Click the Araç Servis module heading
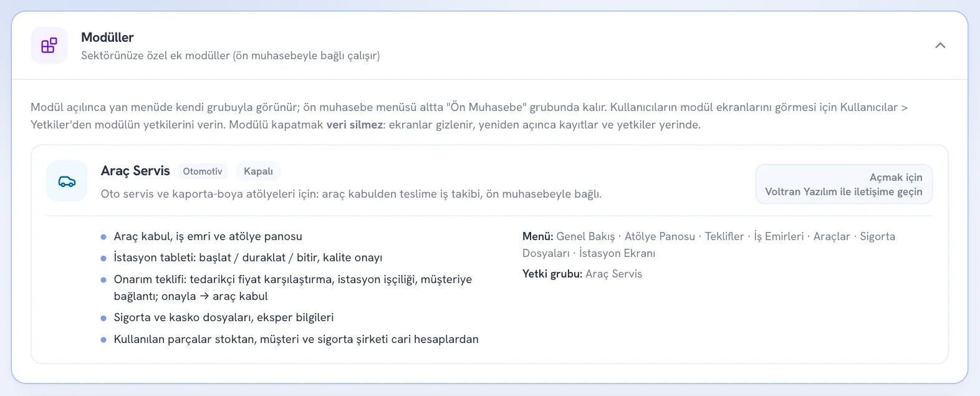Screen dimensions: 980x396 [x=135, y=171]
